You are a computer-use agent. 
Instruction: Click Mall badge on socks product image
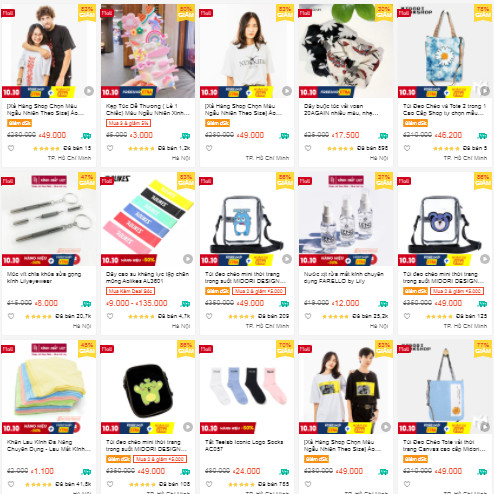click(206, 349)
